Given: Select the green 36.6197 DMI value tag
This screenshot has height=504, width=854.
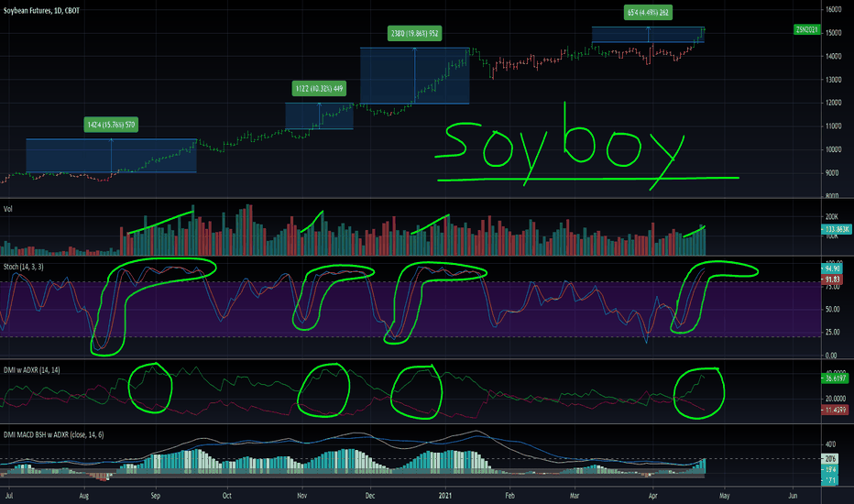Looking at the screenshot, I should click(x=835, y=378).
